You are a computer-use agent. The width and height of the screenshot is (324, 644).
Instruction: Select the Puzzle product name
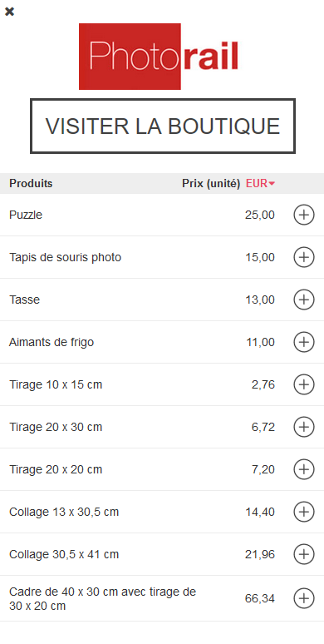[x=26, y=215]
